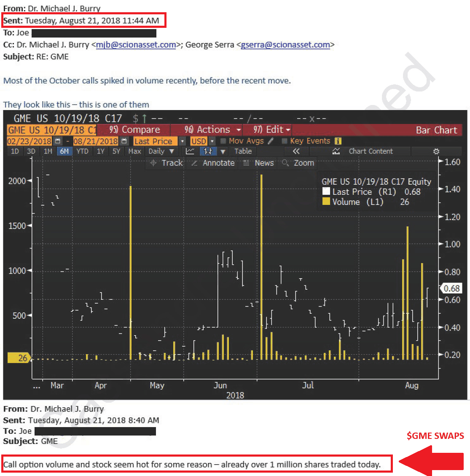The height and width of the screenshot is (476, 470).
Task: Select the 6M range tab
Action: (x=64, y=151)
